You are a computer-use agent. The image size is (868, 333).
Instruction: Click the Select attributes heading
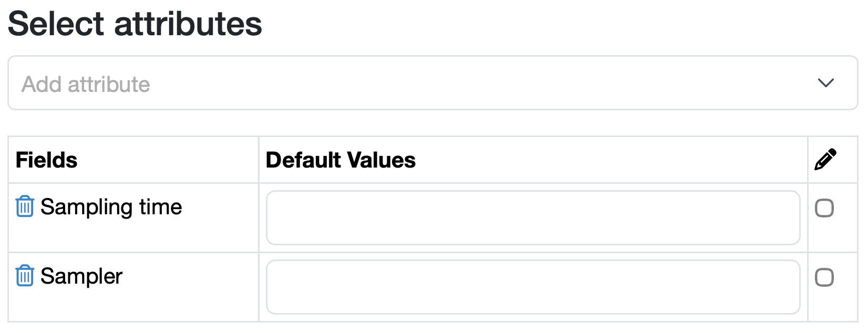(x=135, y=24)
